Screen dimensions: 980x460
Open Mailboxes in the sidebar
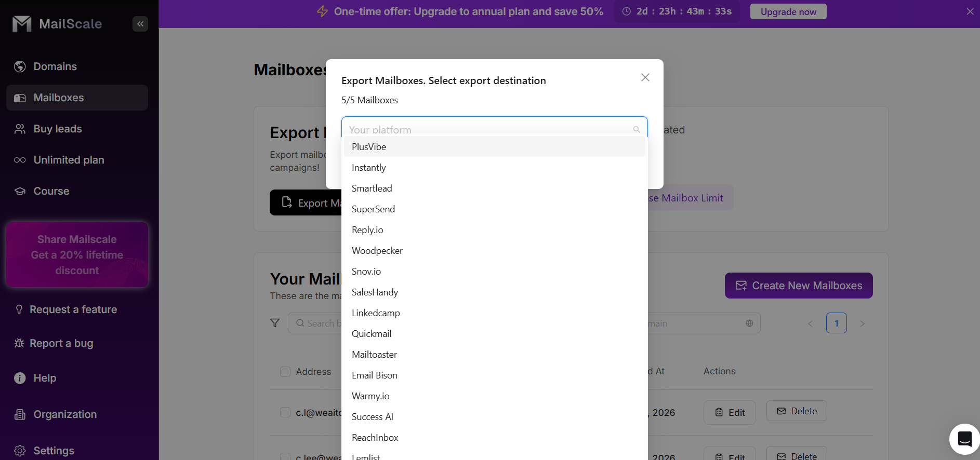point(77,98)
